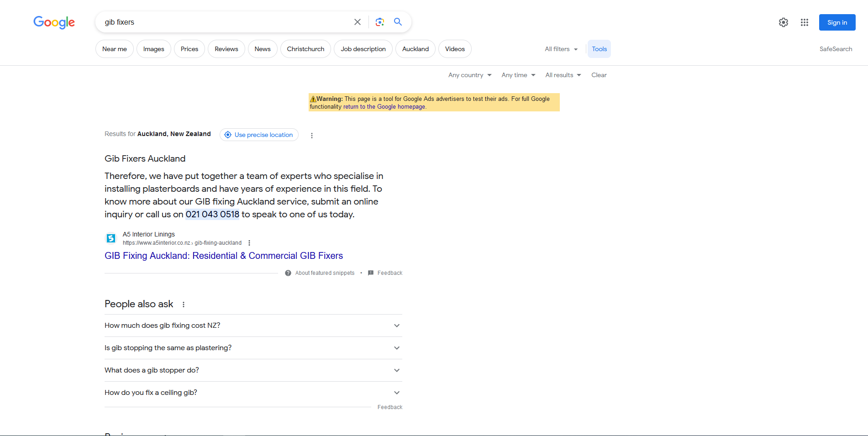The width and height of the screenshot is (868, 436).
Task: Select the Images filter chip
Action: (x=154, y=49)
